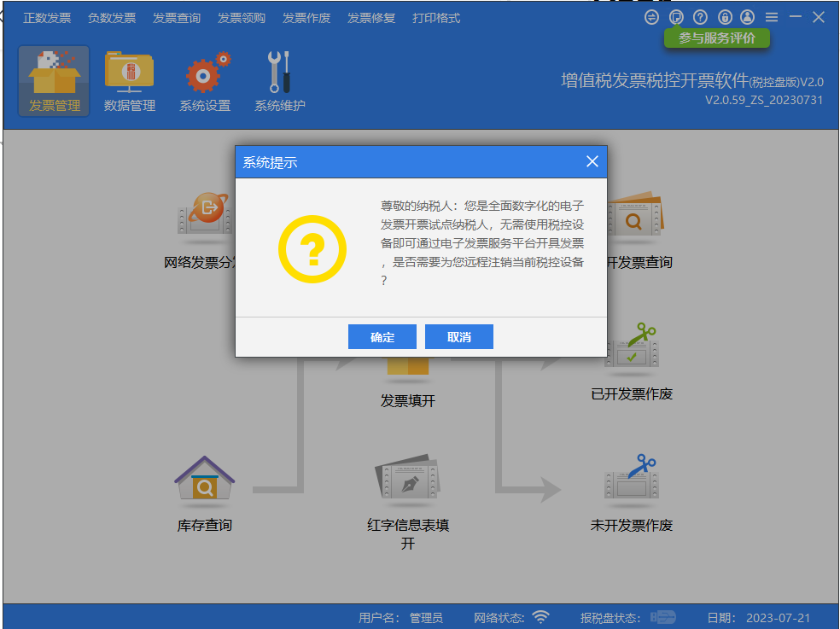This screenshot has height=629, width=840.
Task: Click the green 参与服务评价 button
Action: (x=717, y=38)
